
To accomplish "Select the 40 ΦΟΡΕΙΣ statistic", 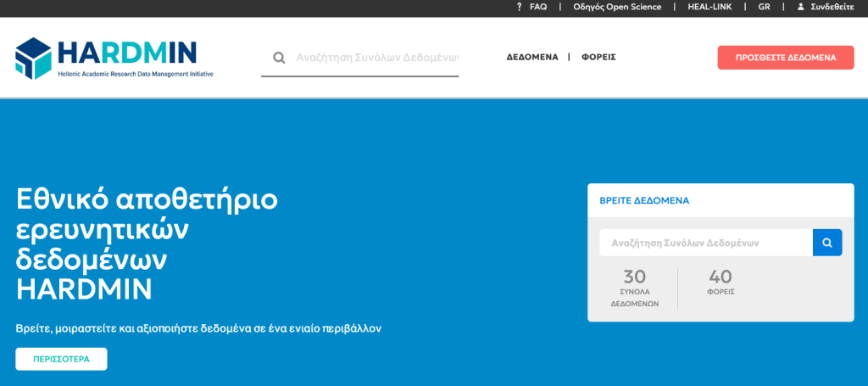I will tap(721, 283).
